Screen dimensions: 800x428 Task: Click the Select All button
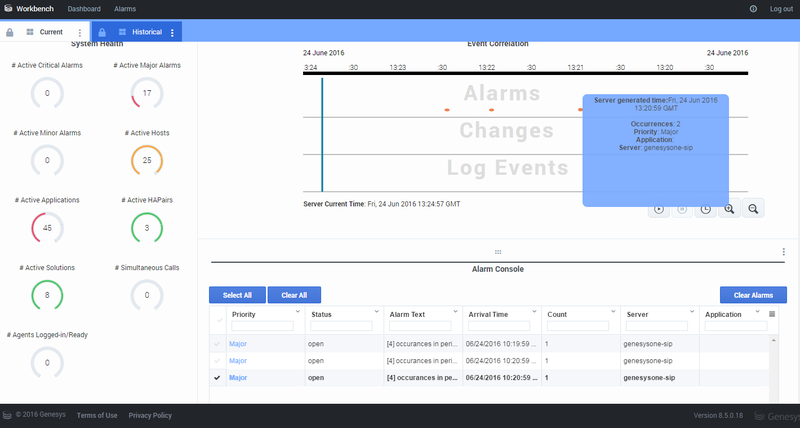[x=237, y=295]
